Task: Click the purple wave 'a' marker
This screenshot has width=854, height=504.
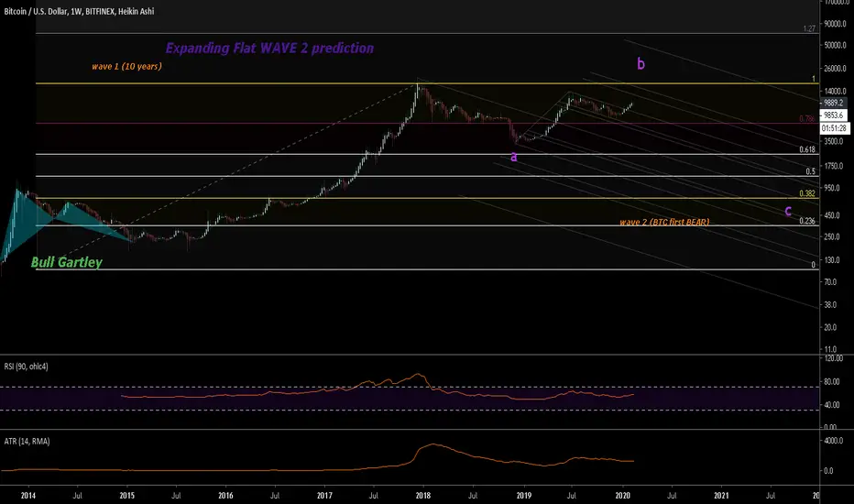Action: pos(513,157)
